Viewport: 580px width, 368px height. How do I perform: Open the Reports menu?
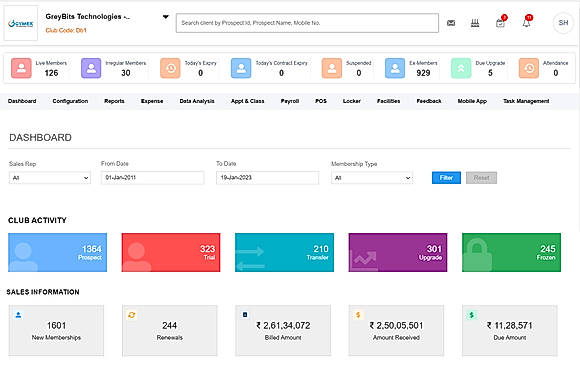(x=114, y=101)
